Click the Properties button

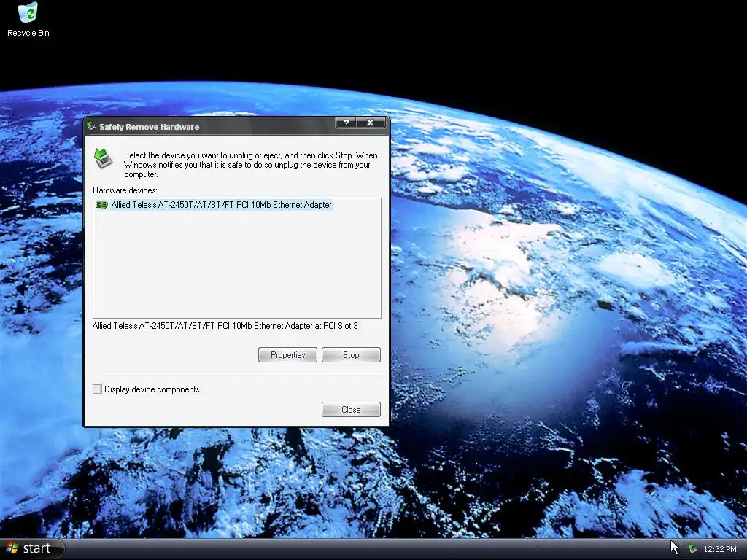tap(287, 355)
